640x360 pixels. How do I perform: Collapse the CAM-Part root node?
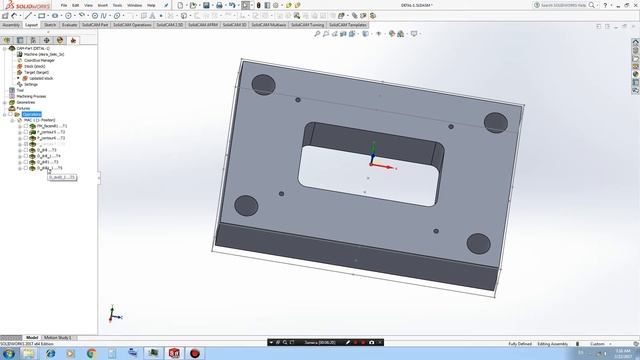4,48
